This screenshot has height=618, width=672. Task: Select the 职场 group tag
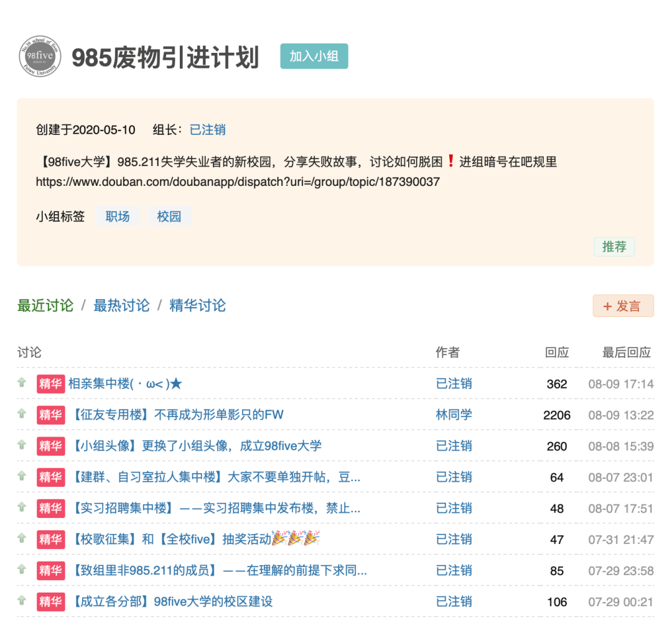(118, 216)
